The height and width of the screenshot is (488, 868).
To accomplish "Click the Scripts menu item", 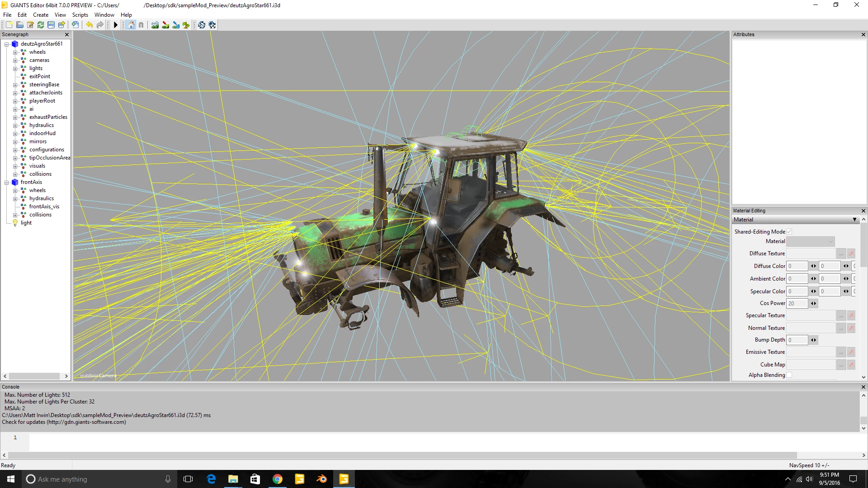I will (x=80, y=15).
